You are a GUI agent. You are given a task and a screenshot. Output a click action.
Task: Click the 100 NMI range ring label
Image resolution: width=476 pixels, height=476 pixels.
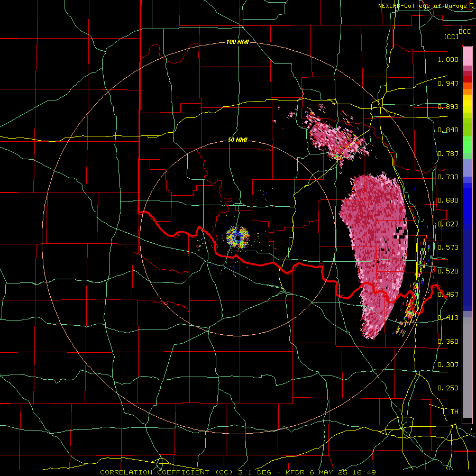[237, 42]
